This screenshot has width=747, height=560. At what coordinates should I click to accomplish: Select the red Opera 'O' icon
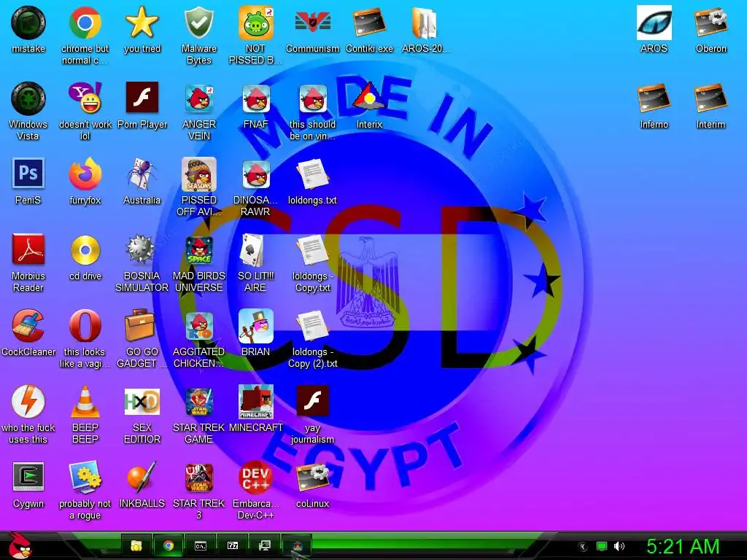85,325
